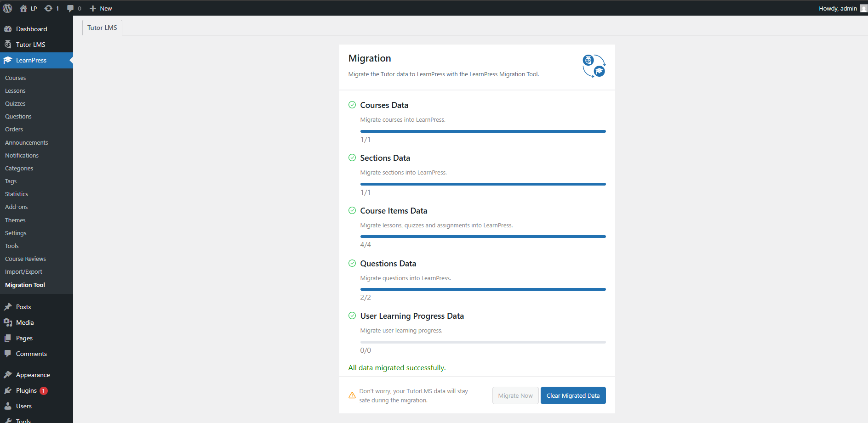Open Migration Tool in the LearnPress menu
The width and height of the screenshot is (868, 423).
(25, 285)
